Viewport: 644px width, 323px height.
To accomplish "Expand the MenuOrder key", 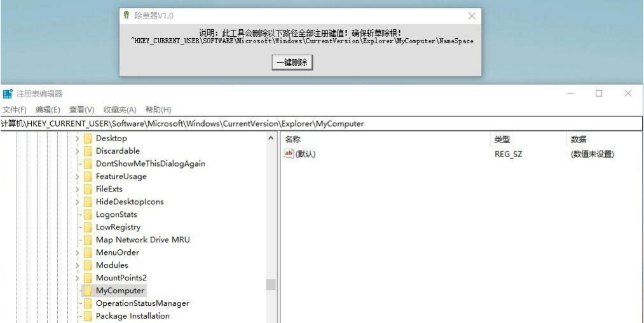I will point(77,252).
